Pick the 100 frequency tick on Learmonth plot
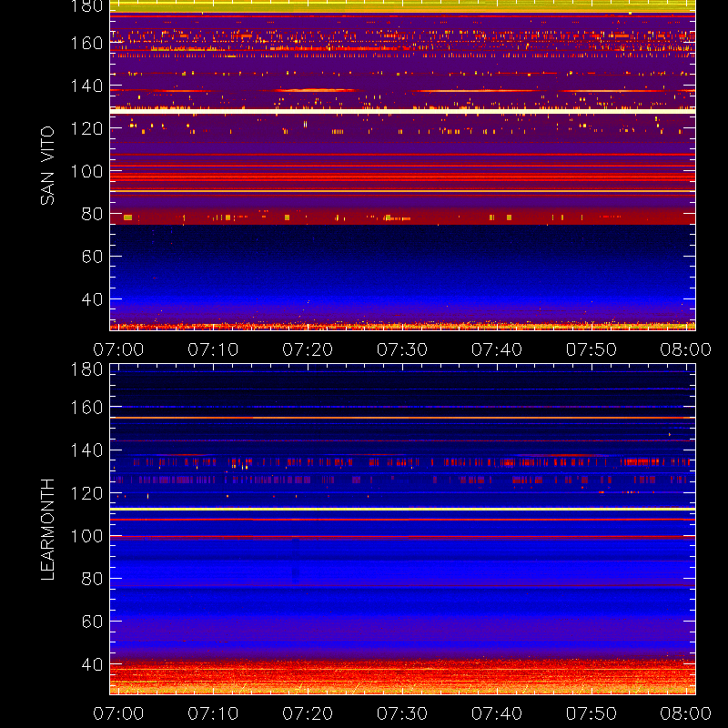This screenshot has width=728, height=728. pyautogui.click(x=86, y=536)
